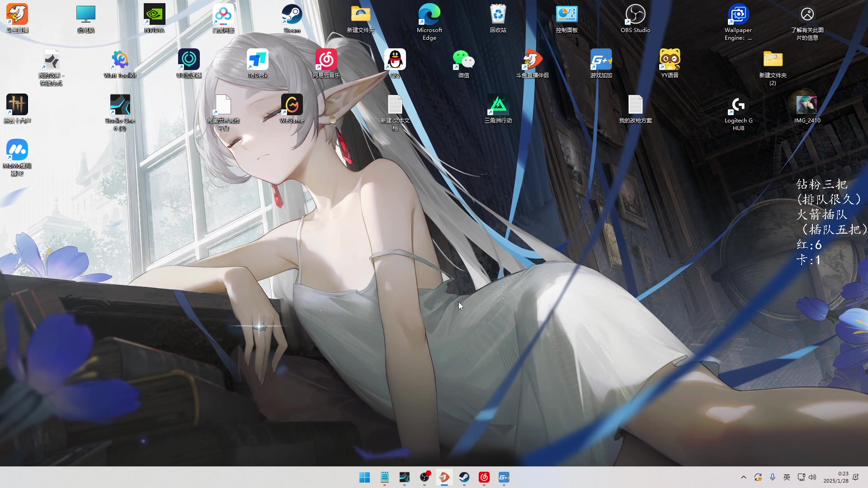Open the 新建文件夹 folder next to Steam
This screenshot has height=488, width=868.
click(361, 19)
